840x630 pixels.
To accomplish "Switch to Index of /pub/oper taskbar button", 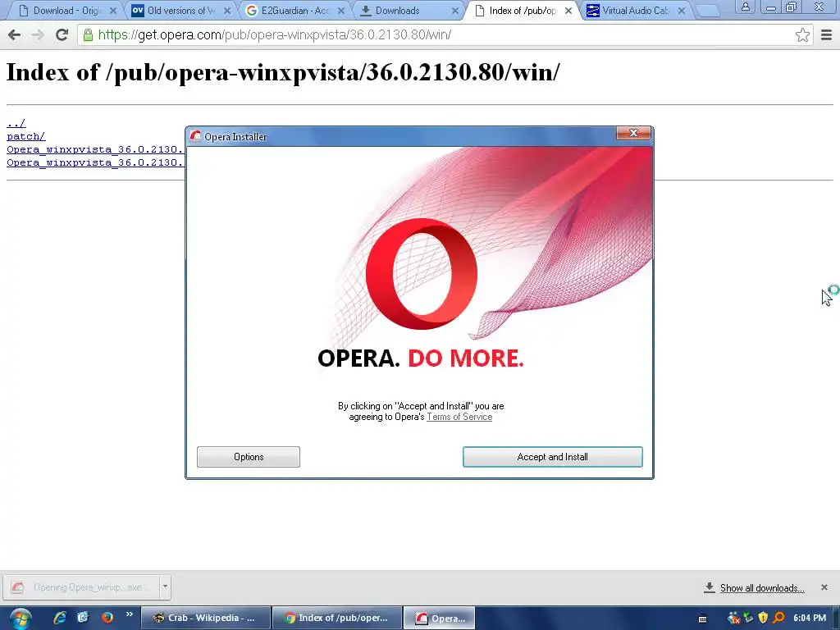I will [337, 619].
